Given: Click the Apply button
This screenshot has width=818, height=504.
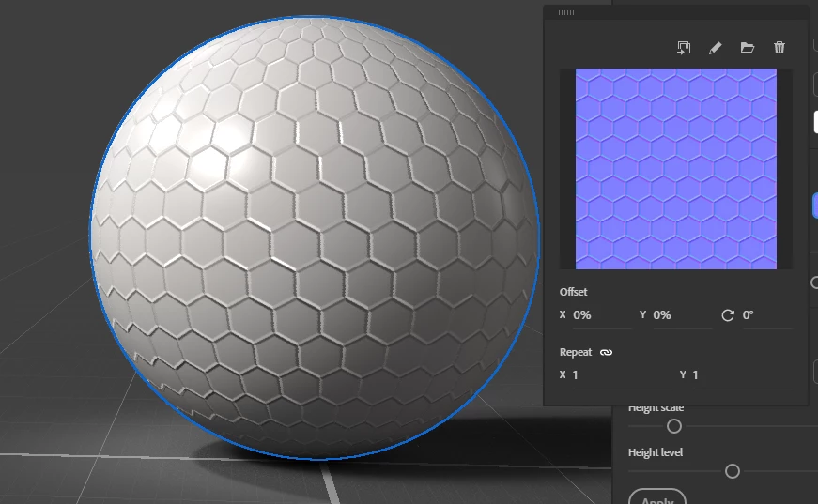Looking at the screenshot, I should [x=657, y=497].
